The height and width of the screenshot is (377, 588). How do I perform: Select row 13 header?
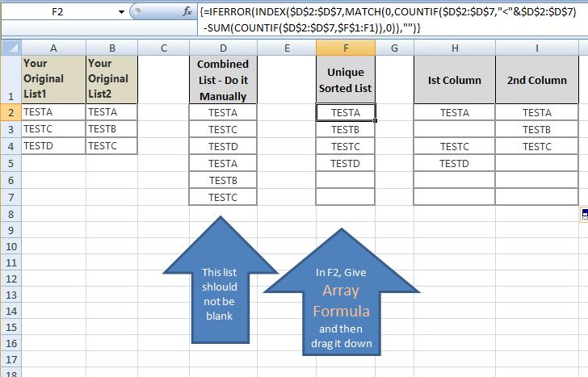pyautogui.click(x=11, y=295)
